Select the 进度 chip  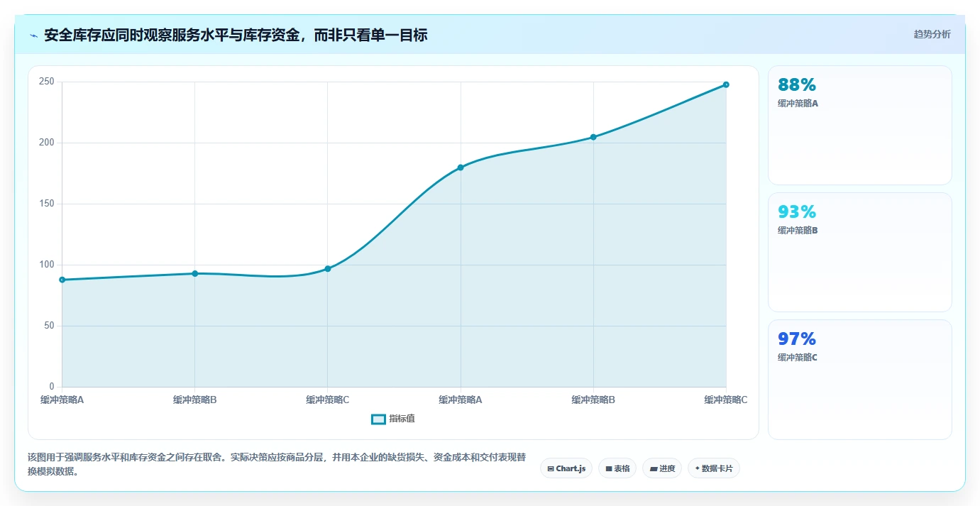tap(662, 468)
